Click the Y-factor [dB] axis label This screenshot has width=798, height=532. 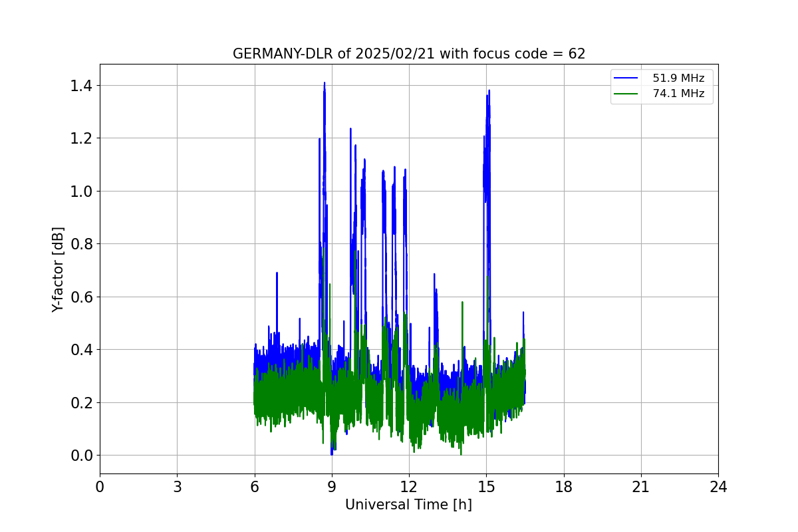coord(59,269)
